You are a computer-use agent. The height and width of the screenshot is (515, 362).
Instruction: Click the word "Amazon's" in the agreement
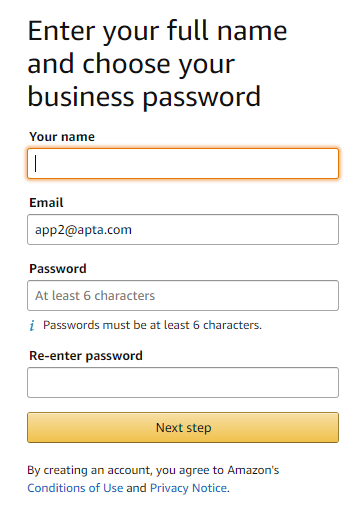pyautogui.click(x=253, y=470)
